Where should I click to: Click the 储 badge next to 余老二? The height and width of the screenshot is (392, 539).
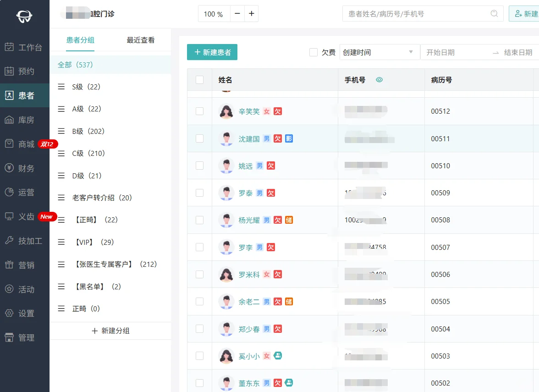(x=289, y=302)
